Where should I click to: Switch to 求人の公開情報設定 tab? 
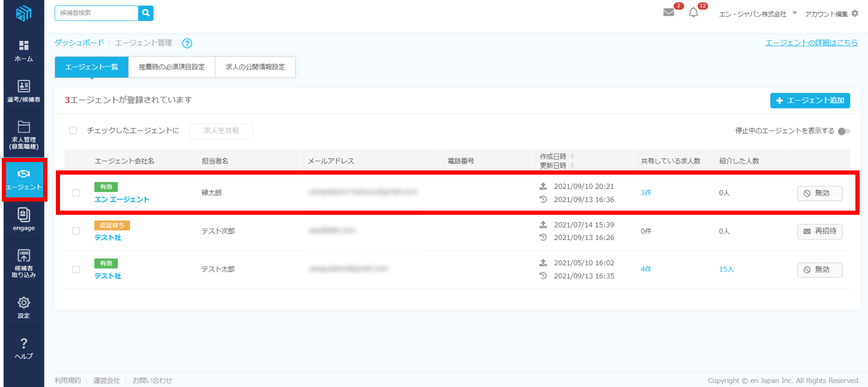pyautogui.click(x=255, y=68)
